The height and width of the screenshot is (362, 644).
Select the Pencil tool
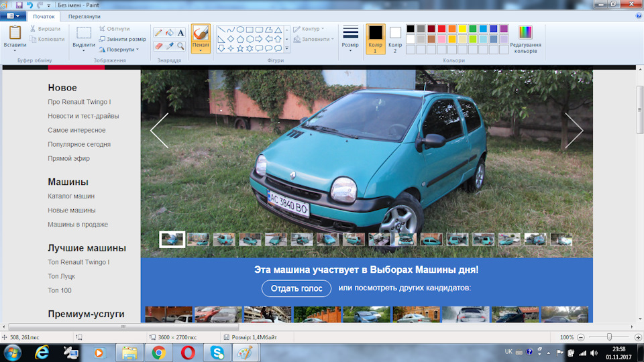158,33
